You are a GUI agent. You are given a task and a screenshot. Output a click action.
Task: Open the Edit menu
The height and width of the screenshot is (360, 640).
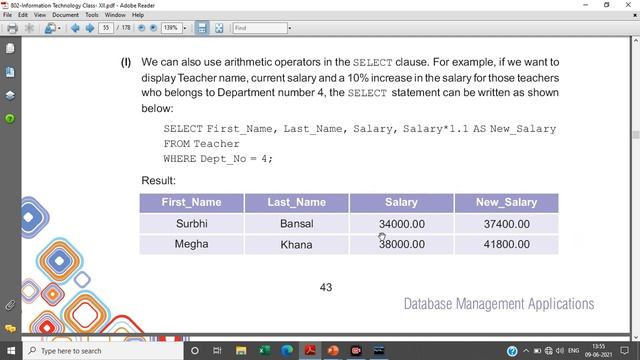[23, 15]
